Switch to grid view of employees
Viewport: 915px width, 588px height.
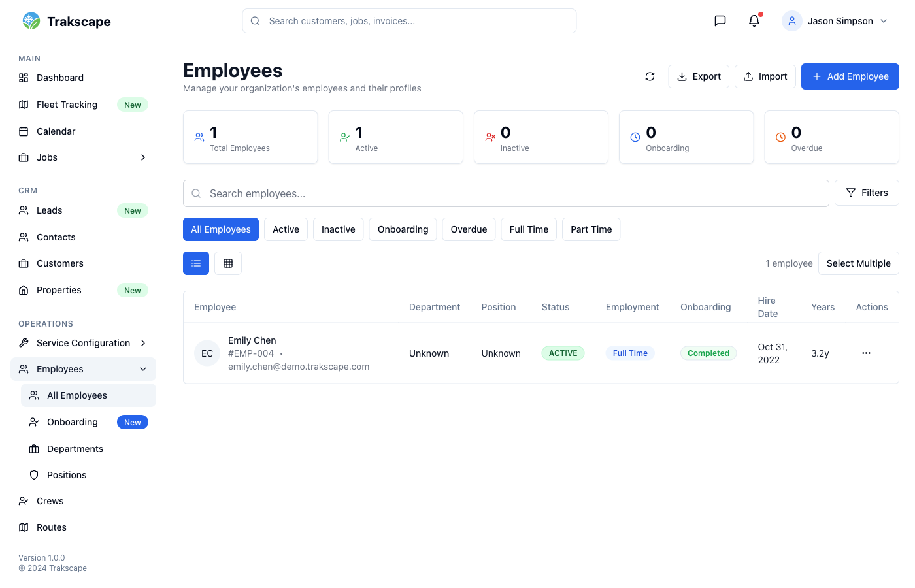tap(228, 263)
